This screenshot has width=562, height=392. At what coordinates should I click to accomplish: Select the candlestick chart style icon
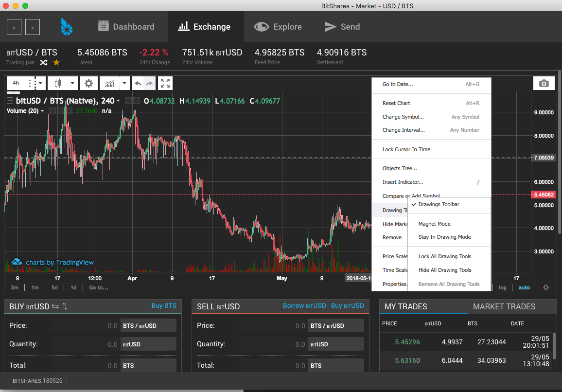(x=57, y=83)
